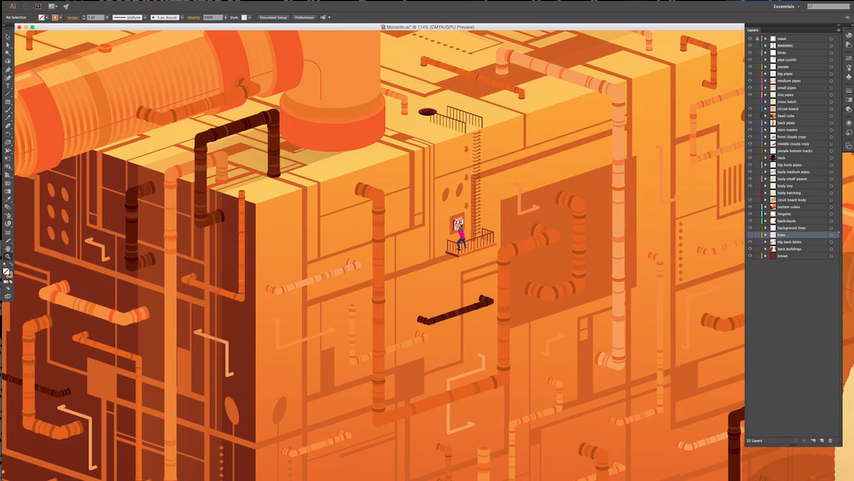
Task: Click the Document Setup button
Action: coord(273,17)
